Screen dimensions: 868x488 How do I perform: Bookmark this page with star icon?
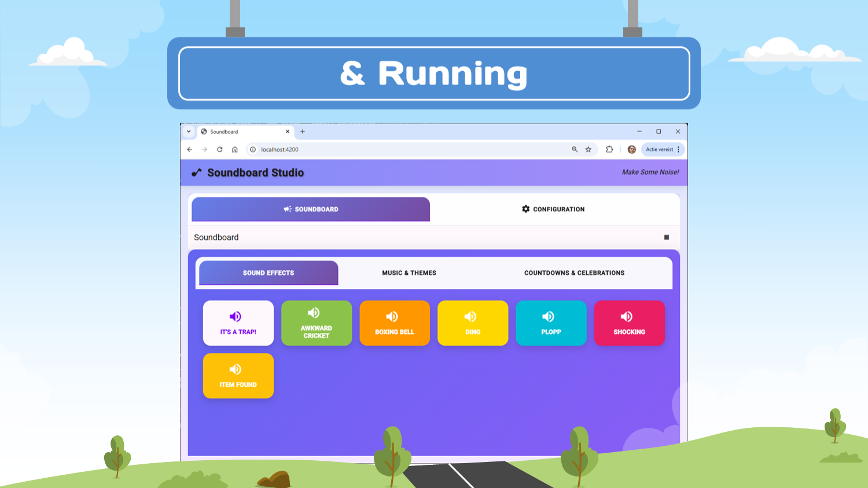coord(589,149)
